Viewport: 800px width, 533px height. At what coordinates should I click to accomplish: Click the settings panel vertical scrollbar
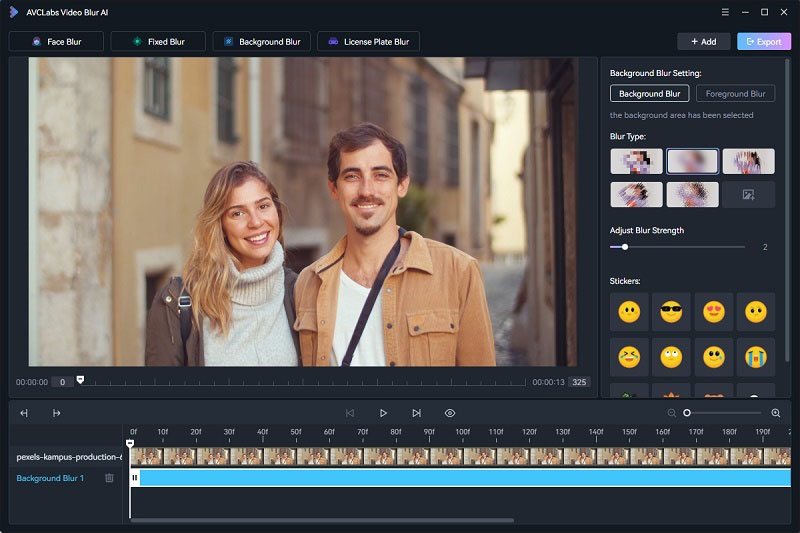click(x=787, y=209)
